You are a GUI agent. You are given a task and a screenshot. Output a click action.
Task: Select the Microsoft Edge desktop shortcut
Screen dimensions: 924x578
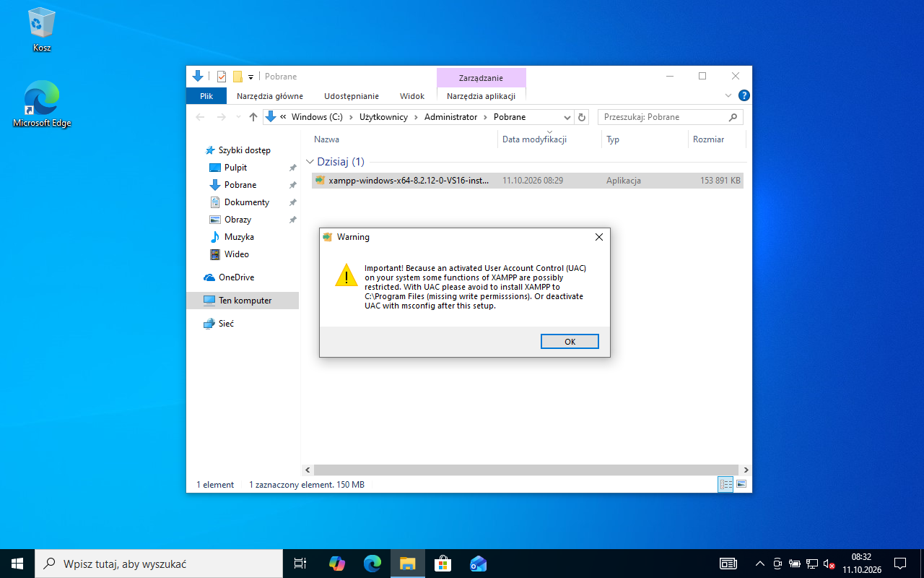(42, 105)
